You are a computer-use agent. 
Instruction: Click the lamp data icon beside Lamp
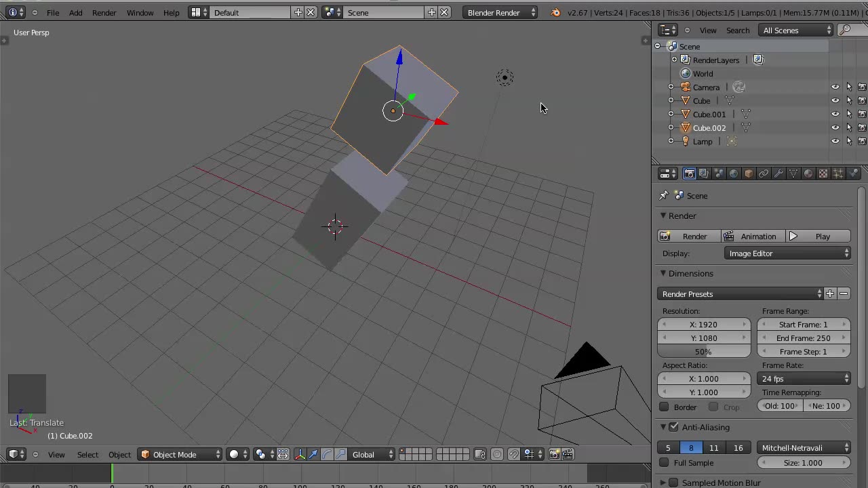click(731, 141)
